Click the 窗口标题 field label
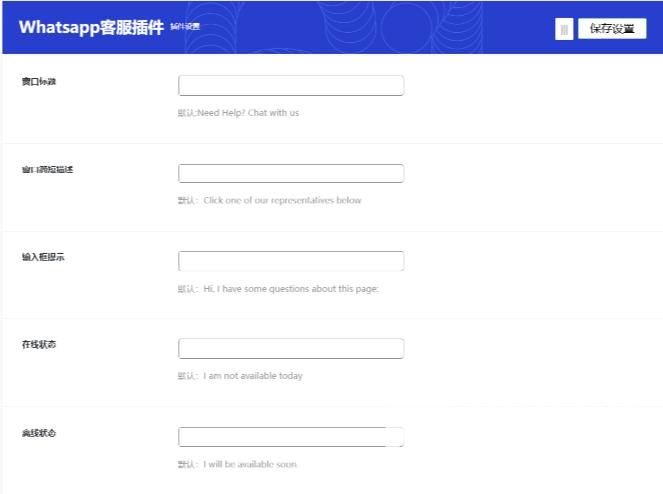 point(39,81)
